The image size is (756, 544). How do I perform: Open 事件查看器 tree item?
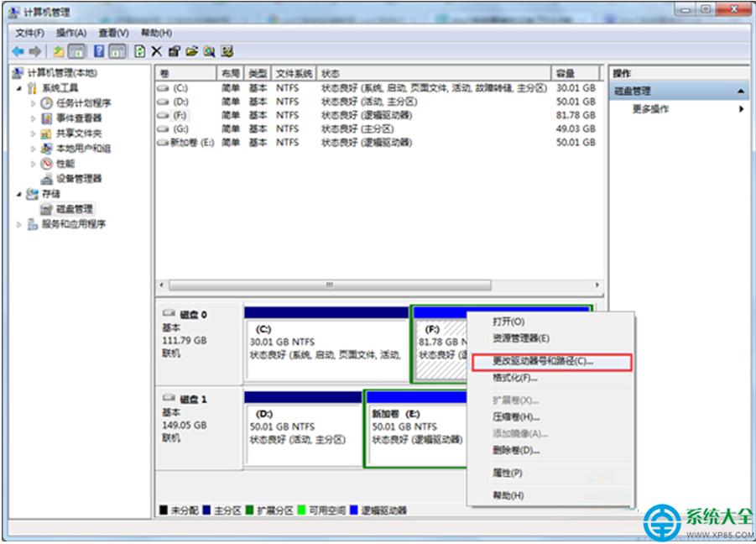point(79,118)
